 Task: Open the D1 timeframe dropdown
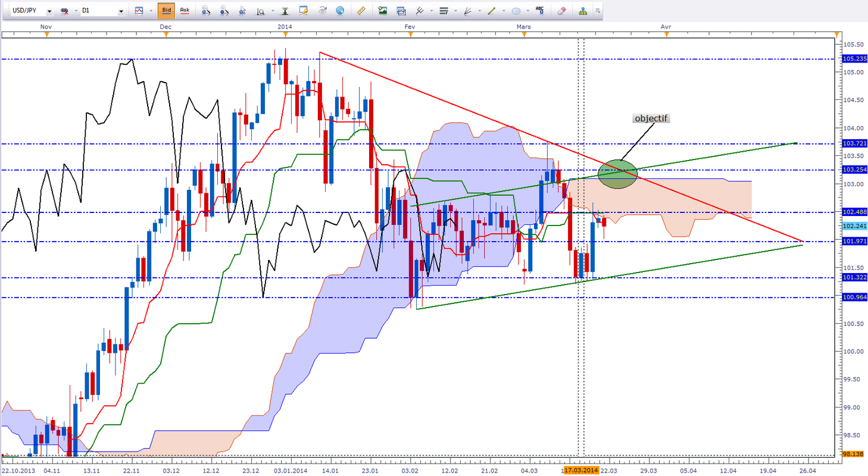click(x=102, y=11)
